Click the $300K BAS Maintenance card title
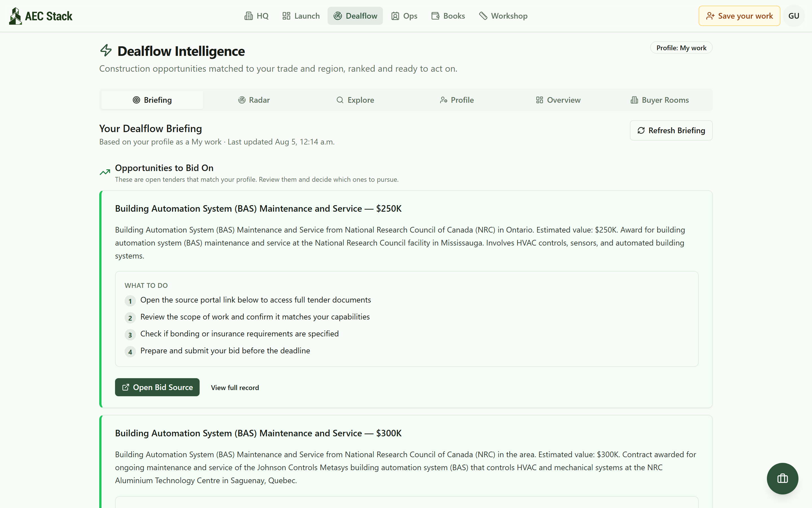 (258, 433)
